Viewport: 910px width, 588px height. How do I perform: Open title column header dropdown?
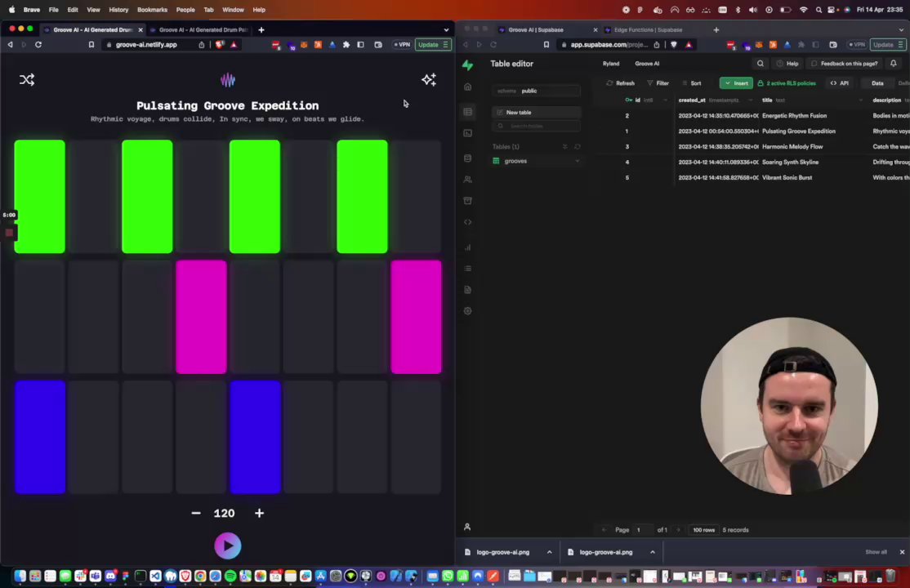[861, 100]
